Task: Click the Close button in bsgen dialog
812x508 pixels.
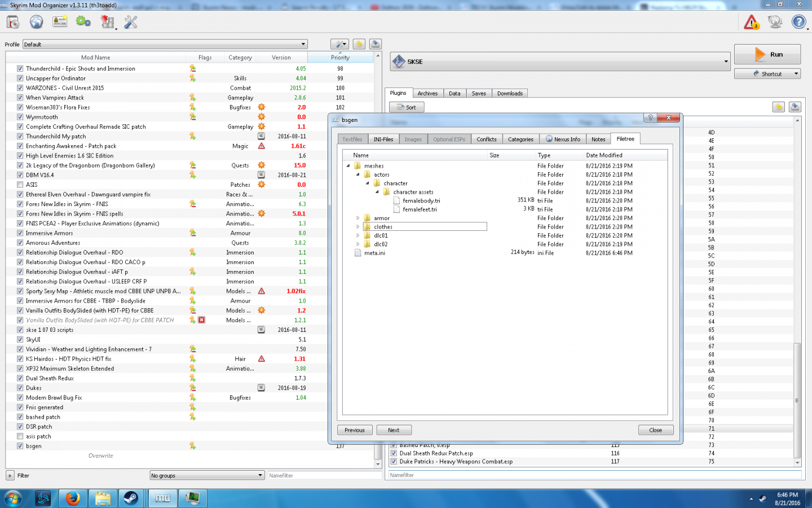Action: point(656,430)
